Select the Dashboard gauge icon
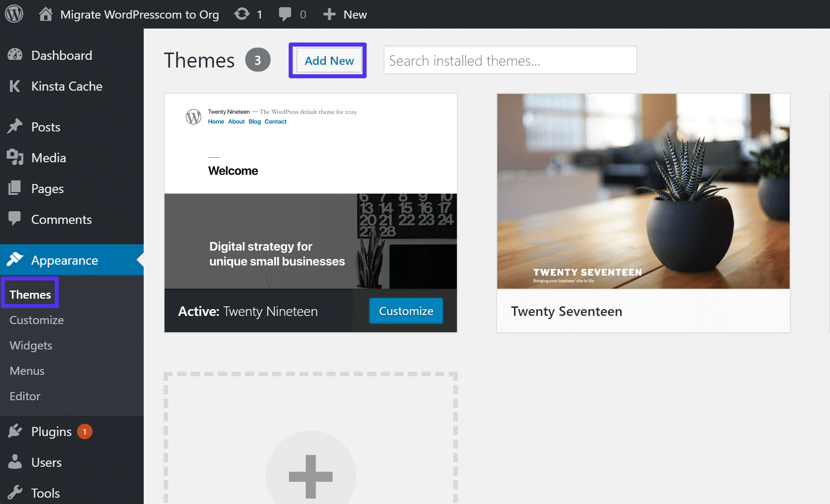Image resolution: width=830 pixels, height=504 pixels. (15, 55)
